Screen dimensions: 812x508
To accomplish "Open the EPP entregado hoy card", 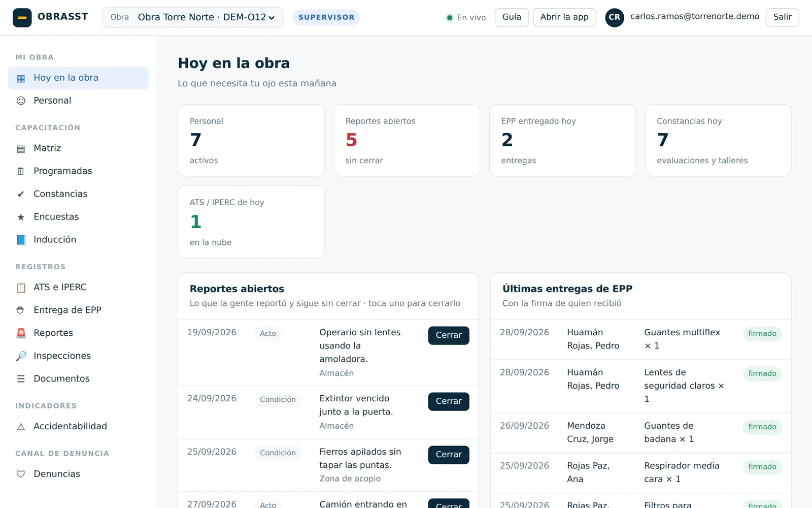I will point(562,140).
